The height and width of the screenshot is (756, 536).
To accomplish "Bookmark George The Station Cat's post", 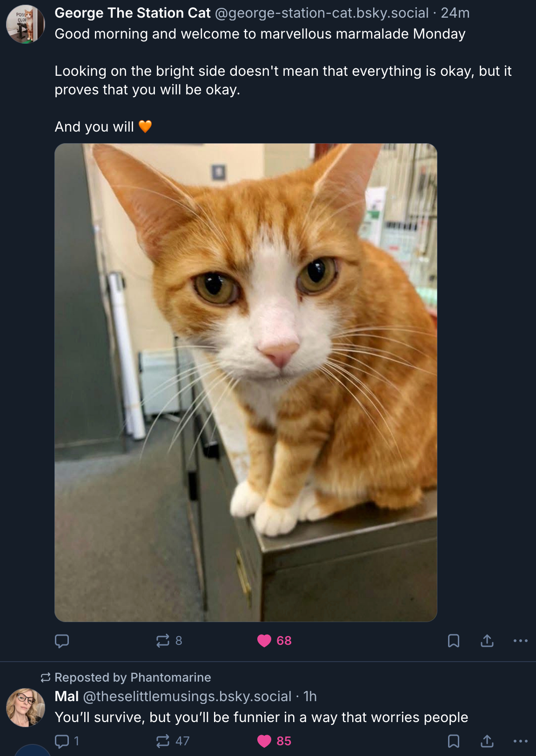I will pos(453,641).
